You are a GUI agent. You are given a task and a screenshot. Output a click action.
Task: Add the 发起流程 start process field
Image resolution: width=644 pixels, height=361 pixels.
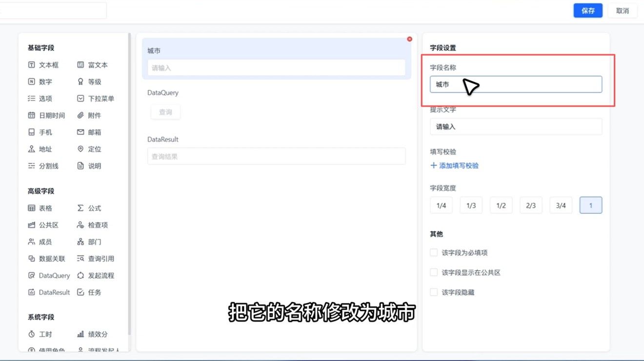point(96,276)
